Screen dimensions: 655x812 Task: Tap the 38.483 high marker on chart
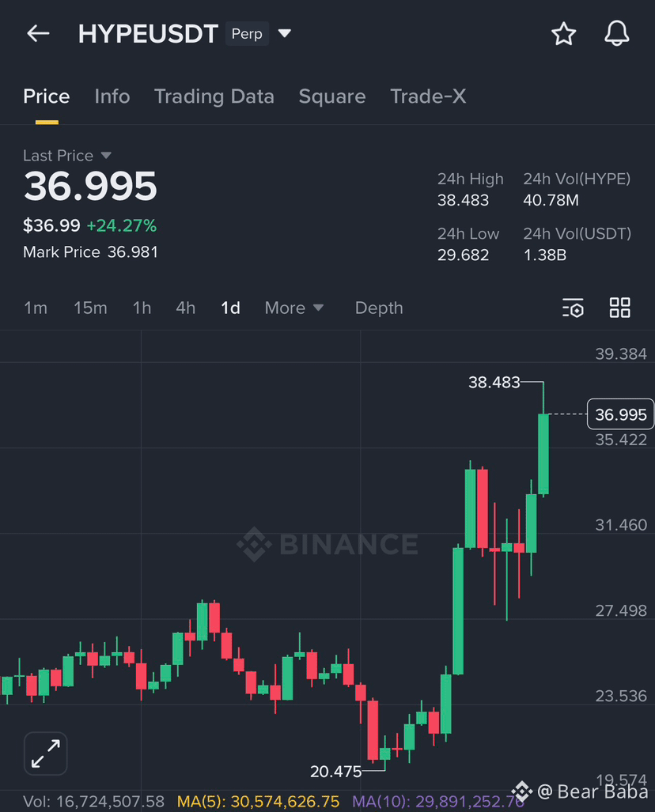(494, 382)
